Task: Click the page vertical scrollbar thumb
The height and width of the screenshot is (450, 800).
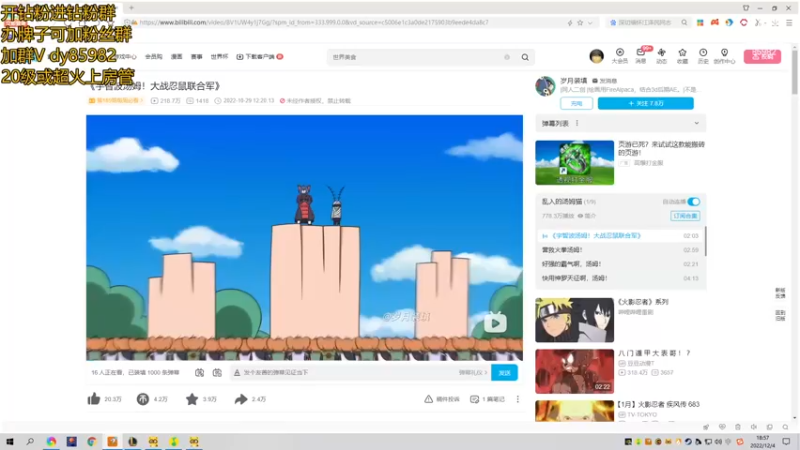Action: (795, 71)
